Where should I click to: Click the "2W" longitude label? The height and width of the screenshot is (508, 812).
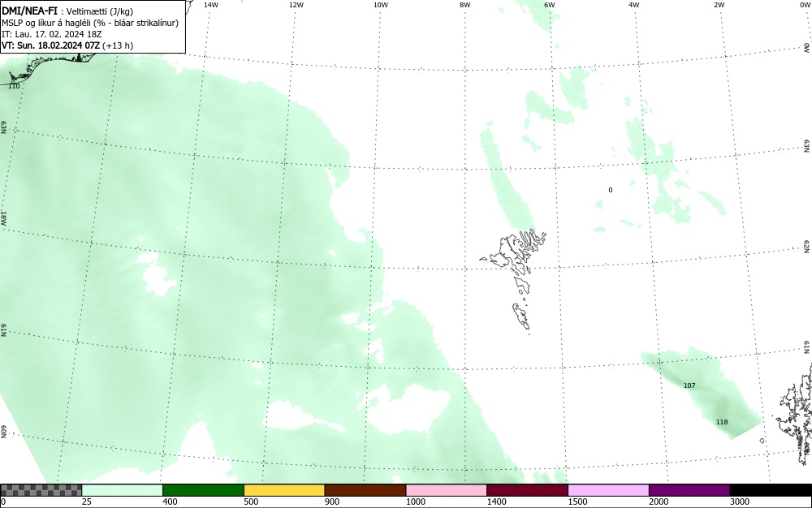pyautogui.click(x=719, y=5)
